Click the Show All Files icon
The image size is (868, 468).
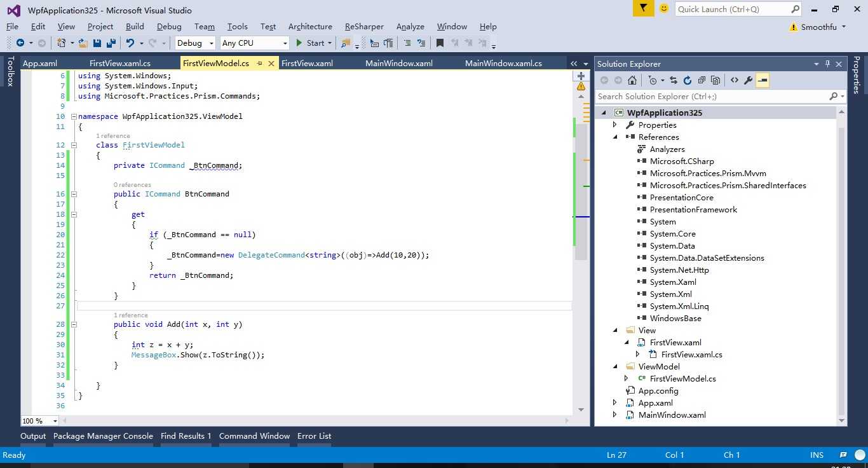(715, 80)
